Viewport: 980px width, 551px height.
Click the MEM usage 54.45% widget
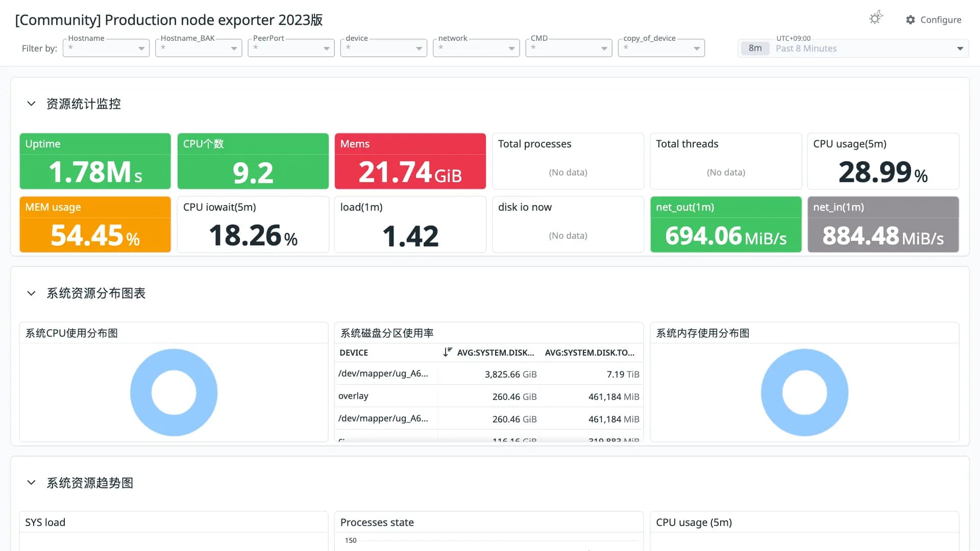95,224
